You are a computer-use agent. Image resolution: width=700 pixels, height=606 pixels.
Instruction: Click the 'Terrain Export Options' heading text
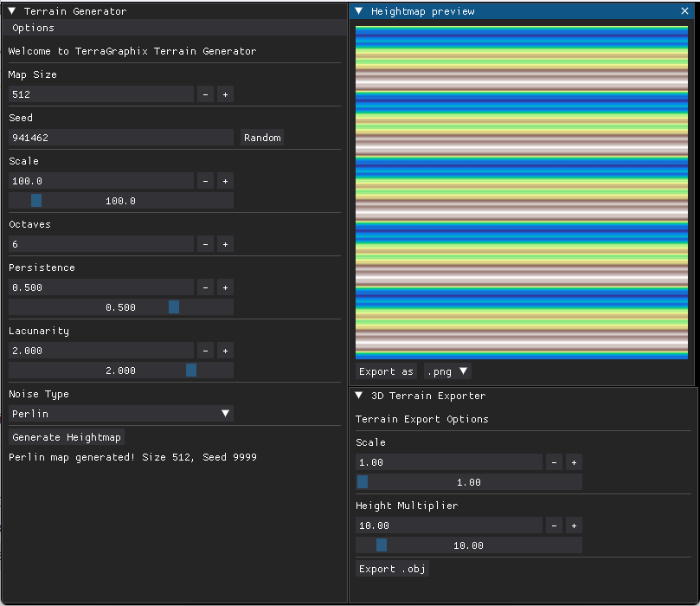tap(422, 419)
